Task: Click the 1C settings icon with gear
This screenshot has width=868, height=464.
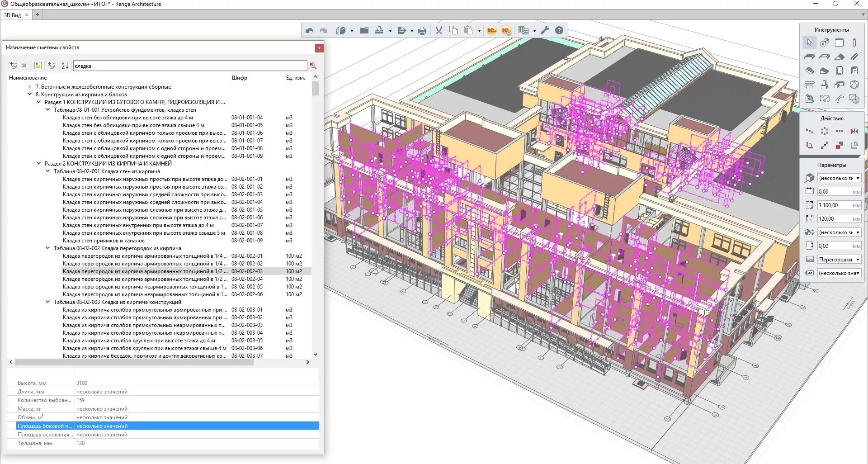Action: point(506,30)
